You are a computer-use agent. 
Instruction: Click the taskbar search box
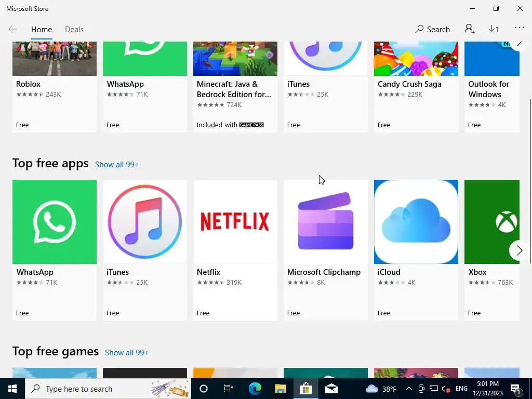[108, 389]
